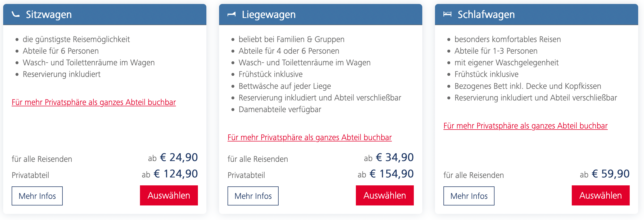The height and width of the screenshot is (220, 644).
Task: Click the Sitzwagen price € 24,90
Action: (179, 158)
